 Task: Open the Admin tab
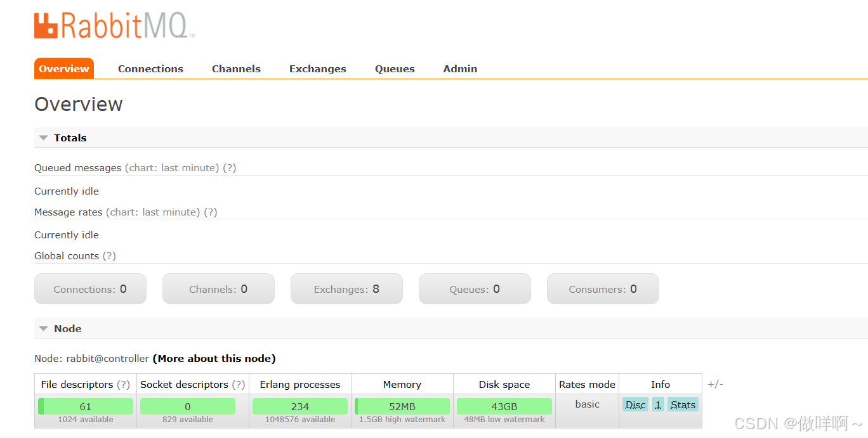tap(460, 68)
